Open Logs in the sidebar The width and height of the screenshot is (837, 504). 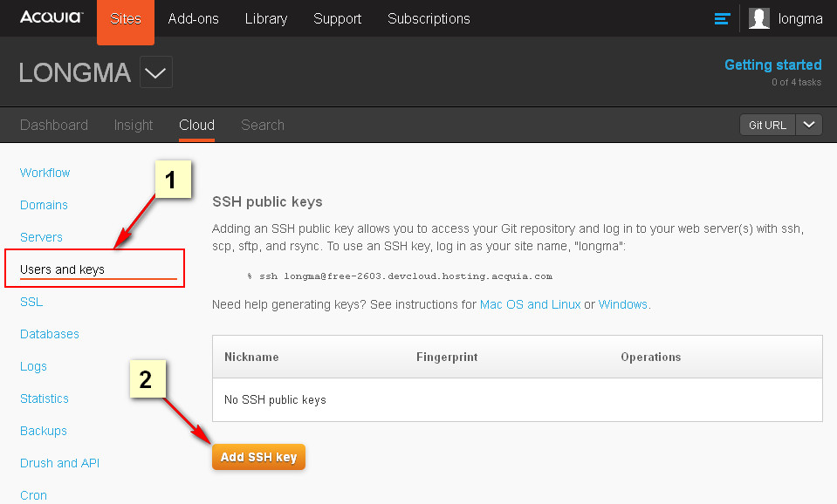[x=33, y=366]
